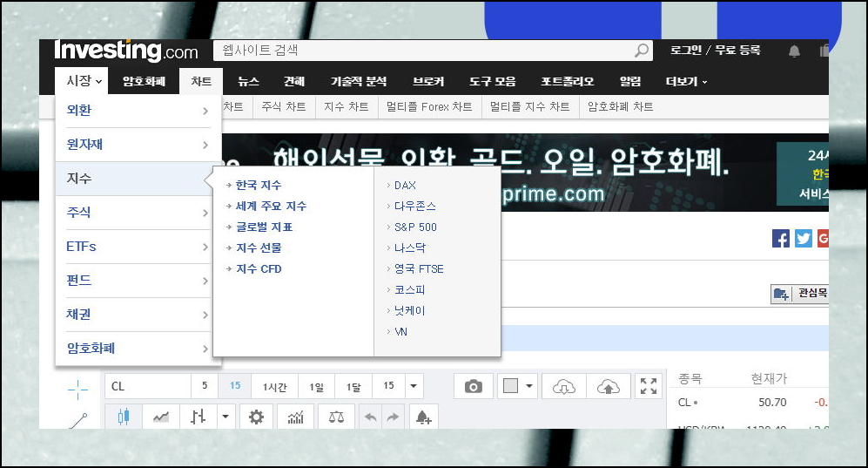Open the 브로커 navigation item
Image resolution: width=868 pixels, height=468 pixels.
click(x=428, y=81)
